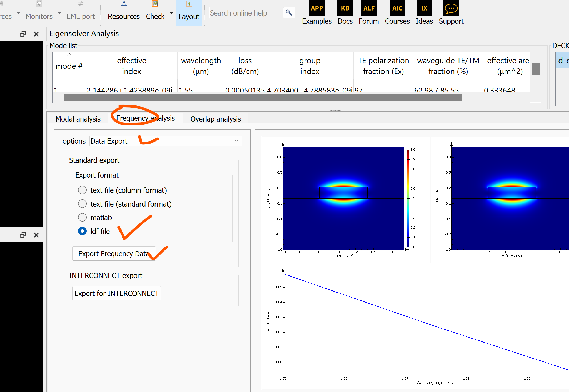Screen dimensions: 569x392
Task: Switch to the Modal analysis tab
Action: click(78, 119)
